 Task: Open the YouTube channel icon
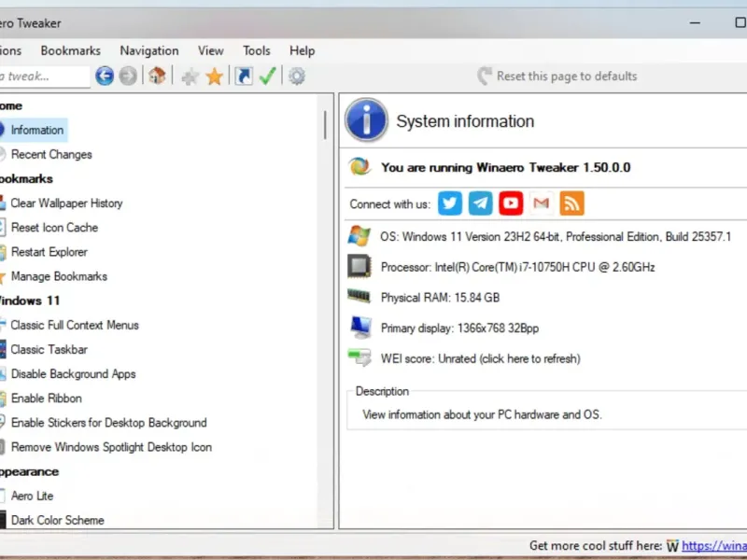point(511,203)
